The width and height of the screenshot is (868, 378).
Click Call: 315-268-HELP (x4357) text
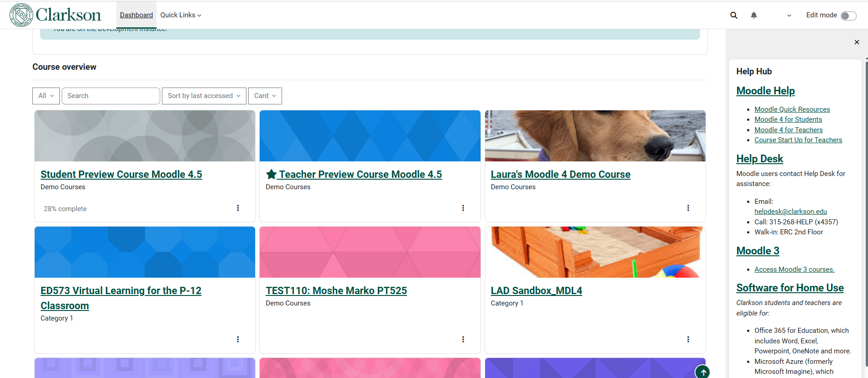796,222
